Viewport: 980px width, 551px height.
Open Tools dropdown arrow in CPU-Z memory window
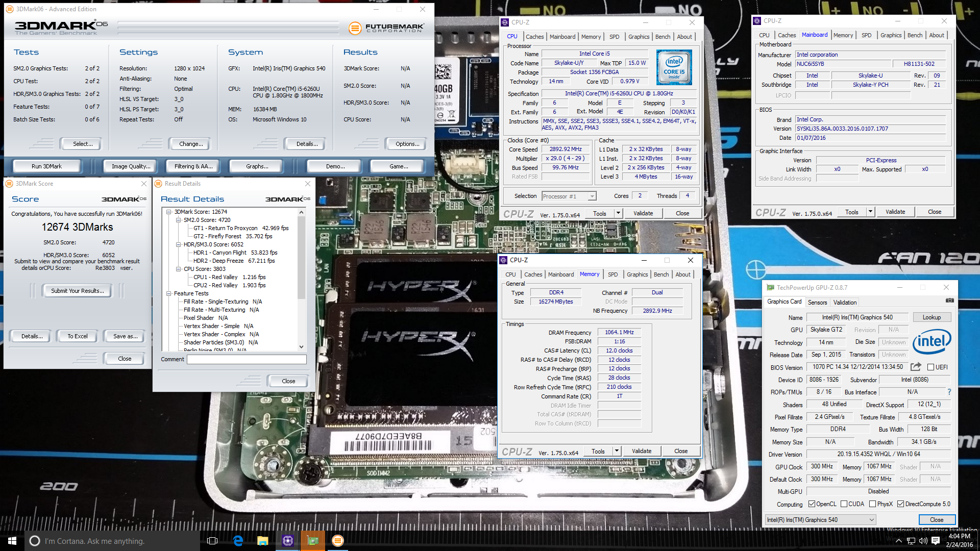point(617,451)
